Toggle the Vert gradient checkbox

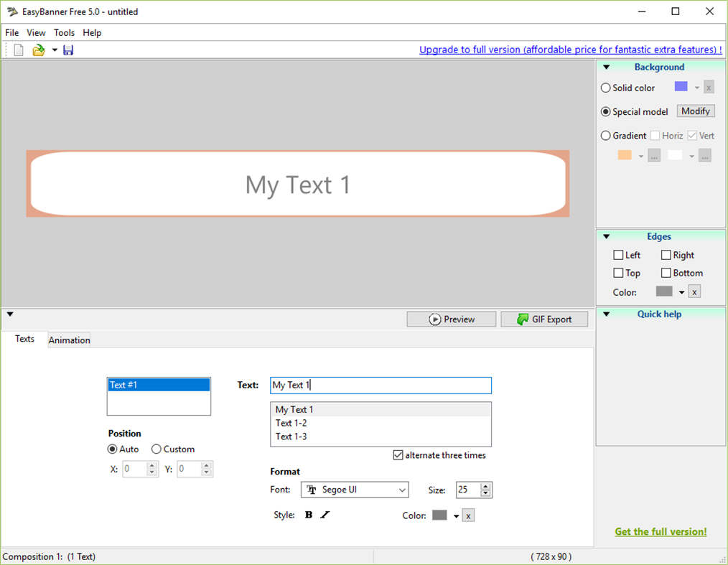(x=692, y=136)
